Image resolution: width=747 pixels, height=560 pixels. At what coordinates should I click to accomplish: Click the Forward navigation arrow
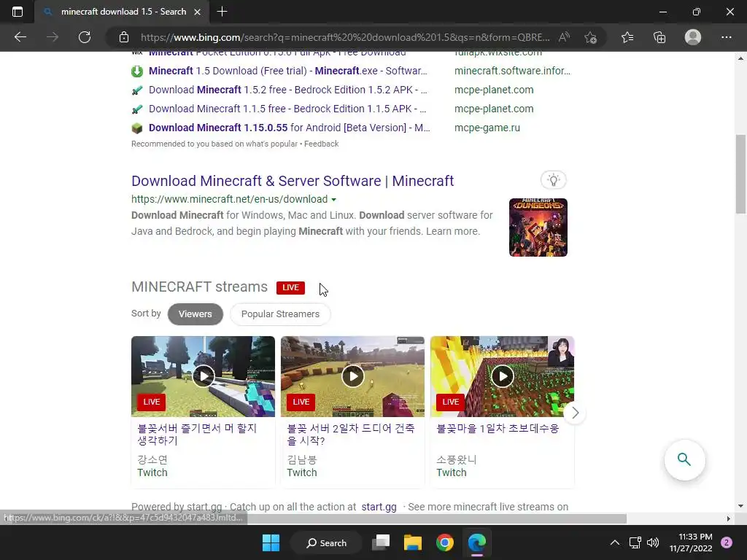coord(53,37)
